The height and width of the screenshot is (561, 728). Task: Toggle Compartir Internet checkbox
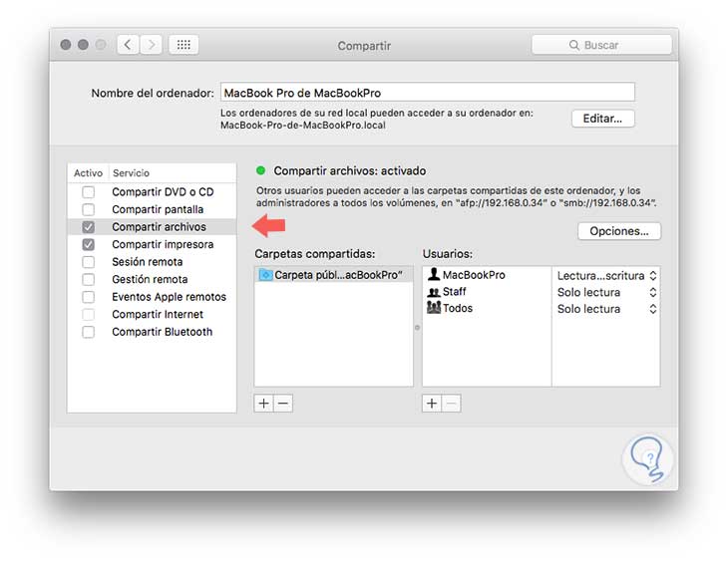tap(88, 315)
